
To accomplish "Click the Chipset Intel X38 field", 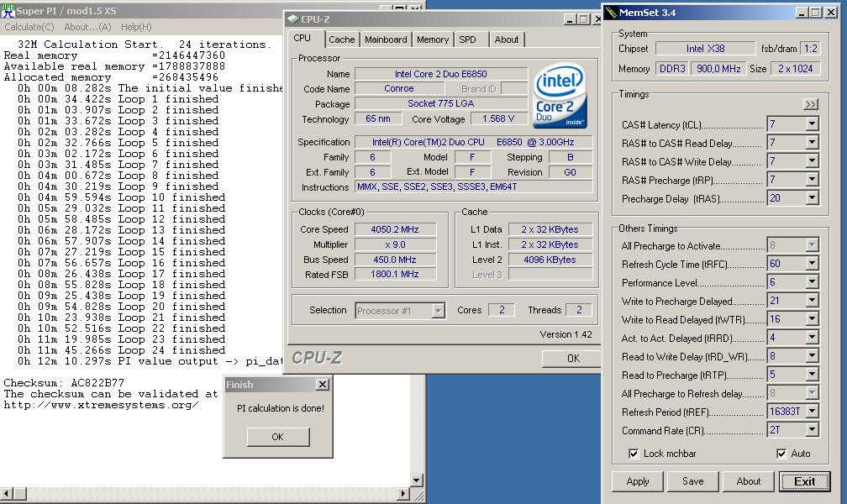I will pos(705,49).
